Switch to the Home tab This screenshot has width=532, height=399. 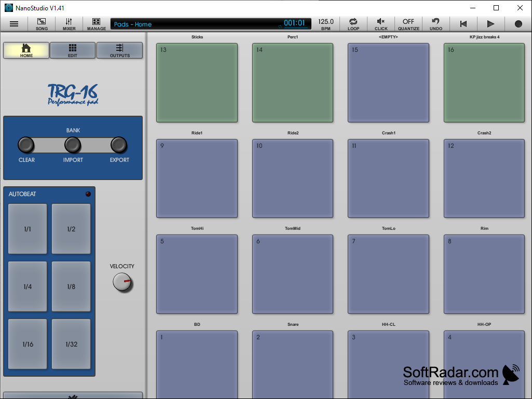(x=26, y=50)
